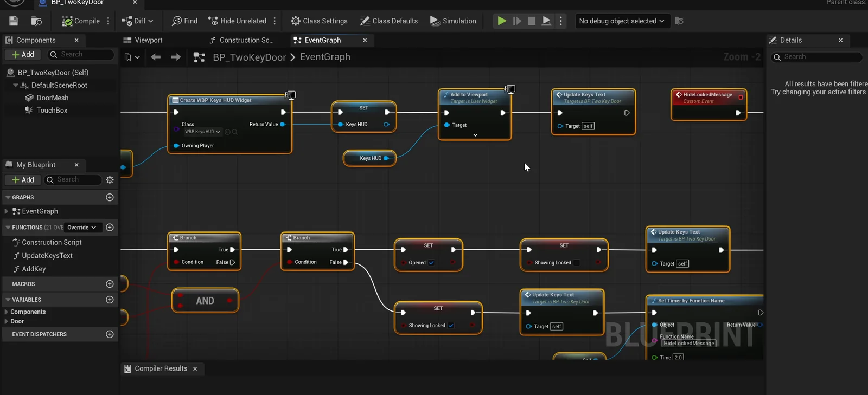Image resolution: width=868 pixels, height=395 pixels.
Task: Switch to the Construction Script tab
Action: (241, 40)
